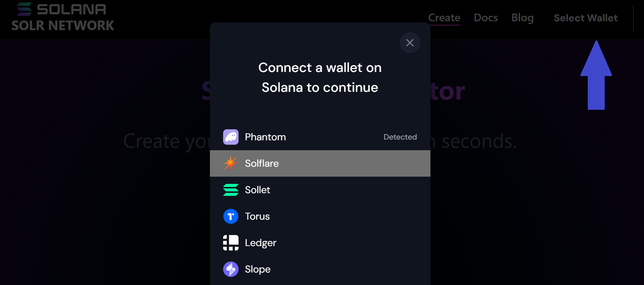The height and width of the screenshot is (285, 644).
Task: Click the Select Wallet option
Action: pyautogui.click(x=585, y=18)
